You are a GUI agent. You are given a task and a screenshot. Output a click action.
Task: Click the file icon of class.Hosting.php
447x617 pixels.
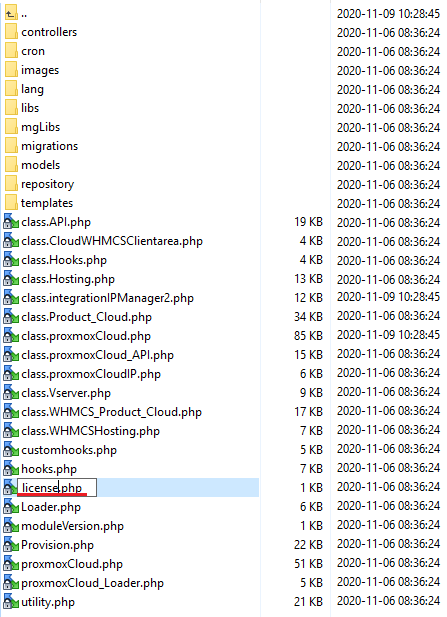(x=11, y=279)
